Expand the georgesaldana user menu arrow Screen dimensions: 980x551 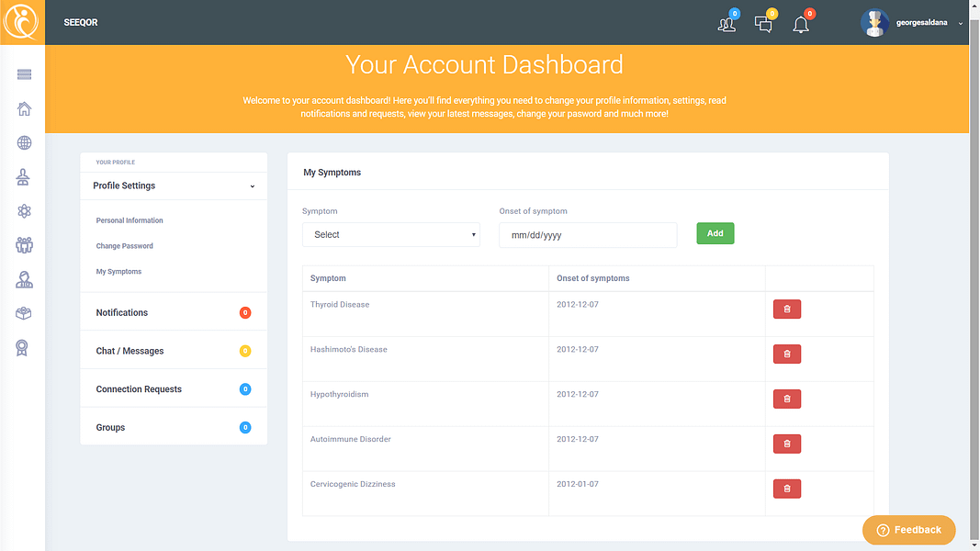[x=961, y=23]
